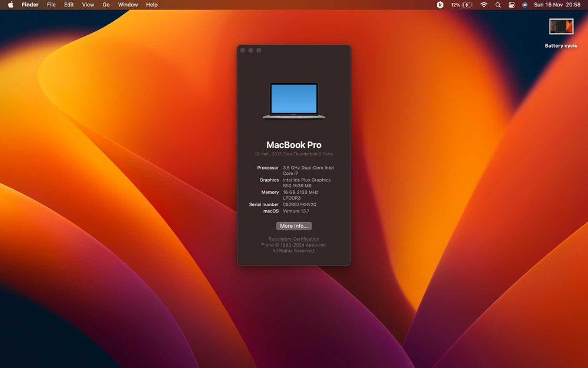
Task: Click the MacBook Pro title text
Action: 294,145
